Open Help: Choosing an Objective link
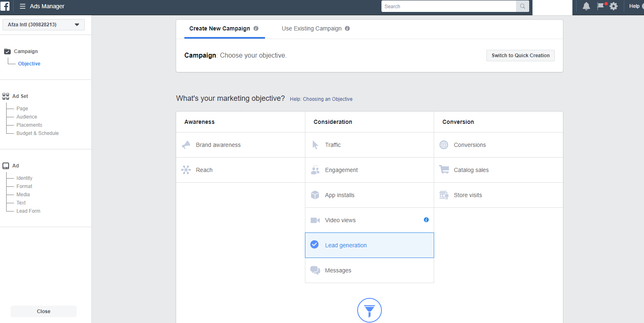The image size is (644, 323). click(321, 99)
